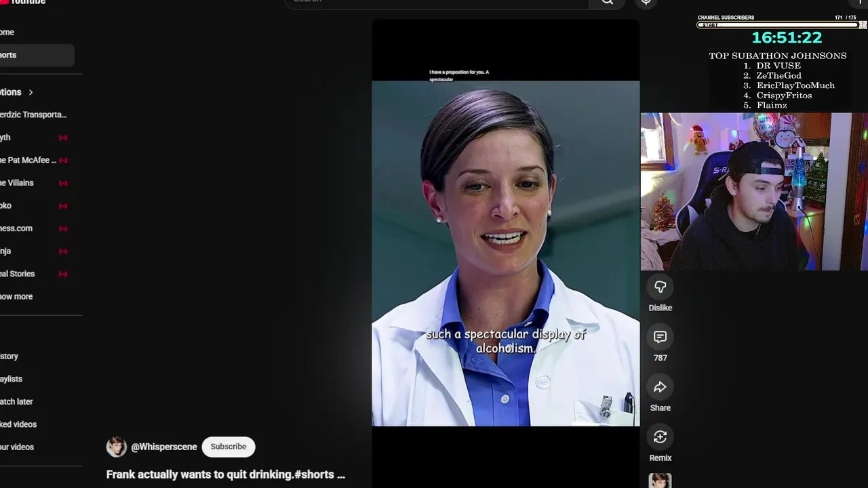Go to Home in the sidebar
This screenshot has width=868, height=488.
tap(37, 32)
